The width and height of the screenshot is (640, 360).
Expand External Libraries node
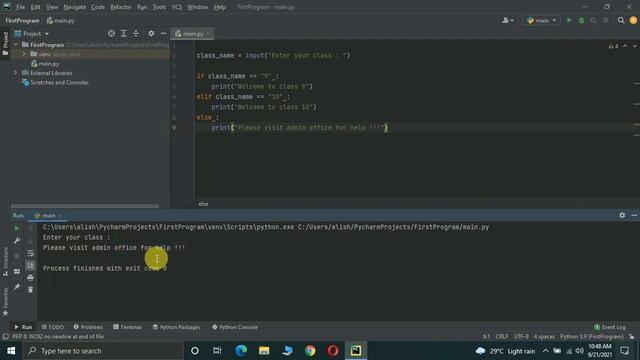coord(16,73)
